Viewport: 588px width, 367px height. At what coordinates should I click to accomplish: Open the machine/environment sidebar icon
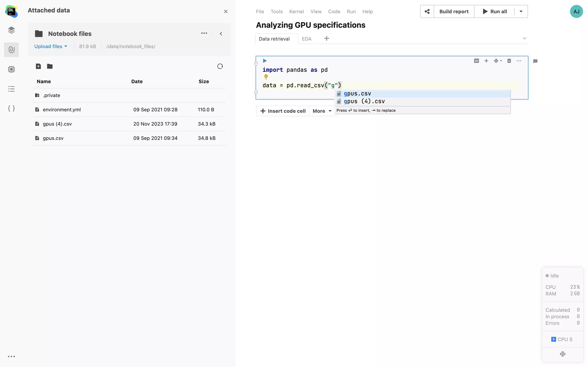[x=11, y=69]
